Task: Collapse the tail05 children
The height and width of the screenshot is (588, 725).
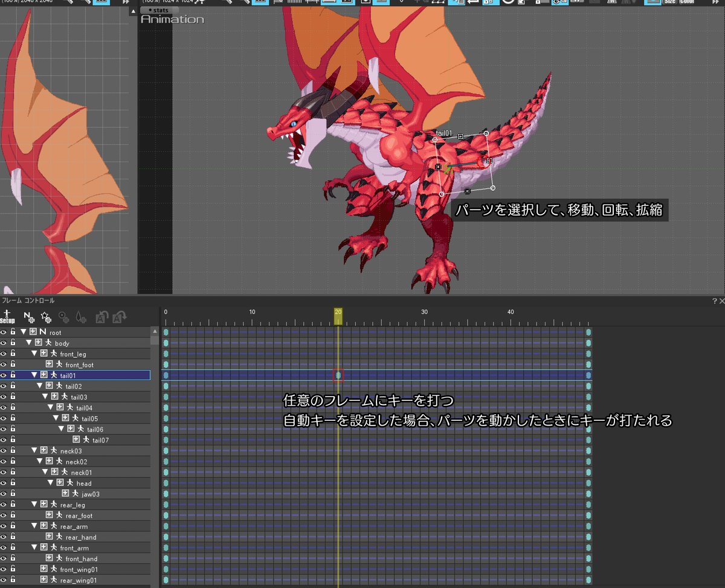Action: coord(56,418)
